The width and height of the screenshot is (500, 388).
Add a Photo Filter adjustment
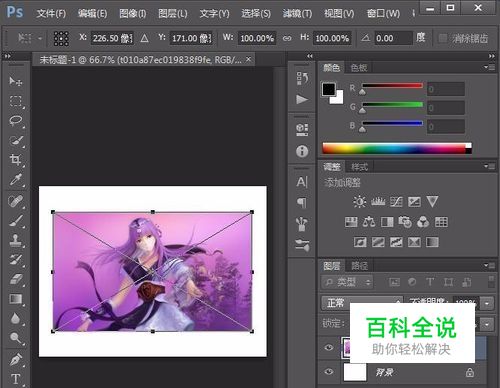pos(405,222)
